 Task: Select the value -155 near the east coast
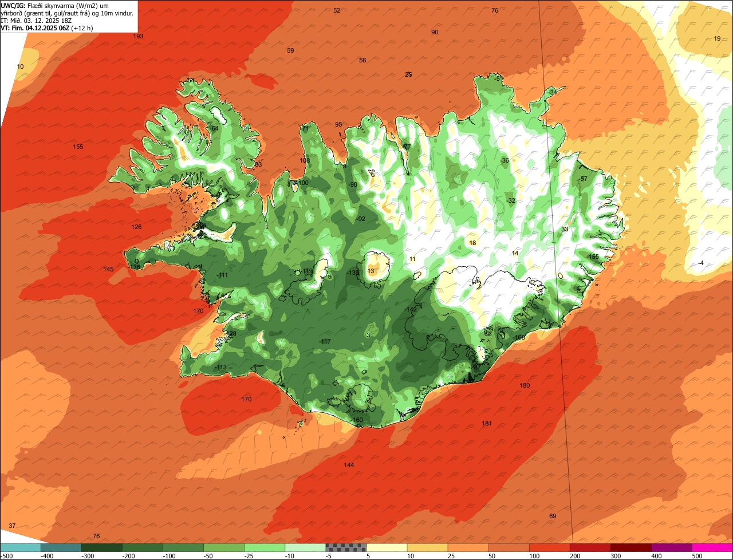pyautogui.click(x=593, y=257)
